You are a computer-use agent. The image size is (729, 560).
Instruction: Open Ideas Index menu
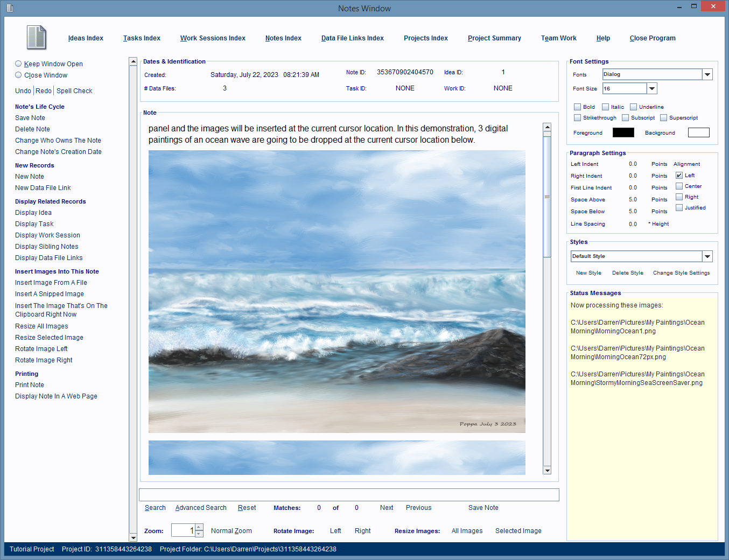(86, 38)
